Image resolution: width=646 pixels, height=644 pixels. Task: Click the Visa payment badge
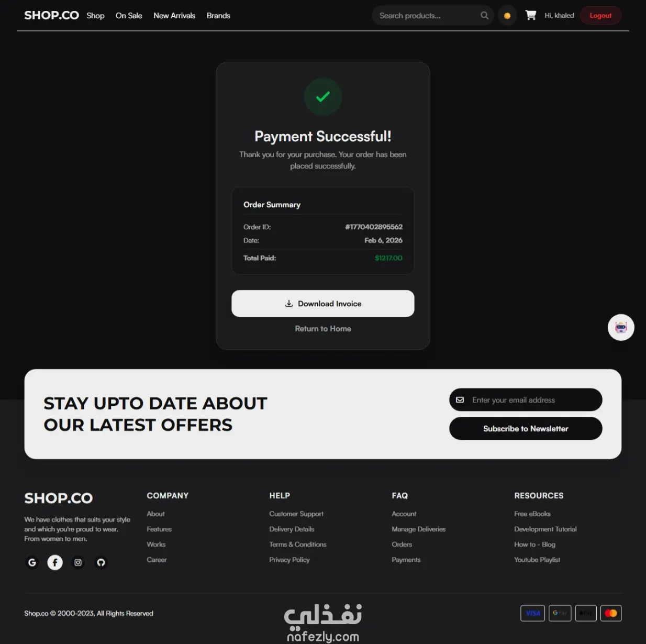tap(533, 613)
